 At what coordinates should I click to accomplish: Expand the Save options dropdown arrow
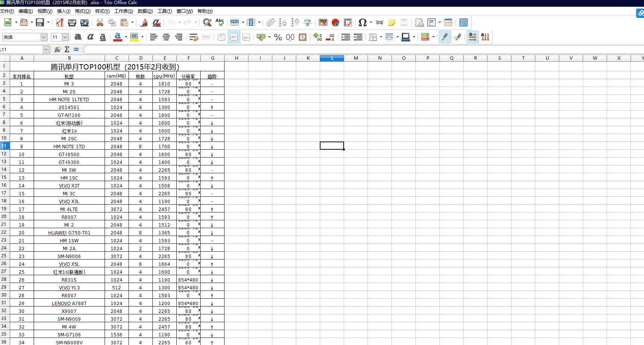click(48, 22)
